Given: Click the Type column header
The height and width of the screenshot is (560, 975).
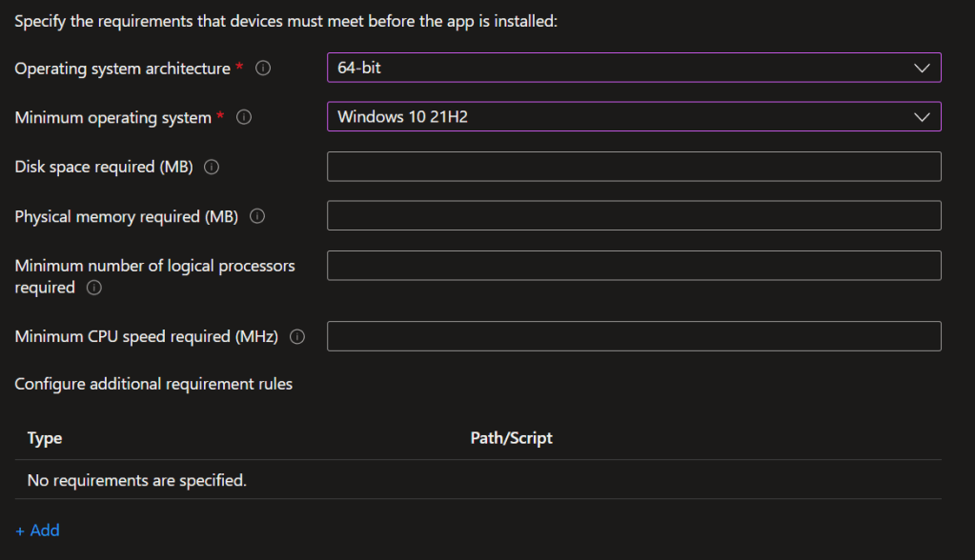Looking at the screenshot, I should point(45,438).
